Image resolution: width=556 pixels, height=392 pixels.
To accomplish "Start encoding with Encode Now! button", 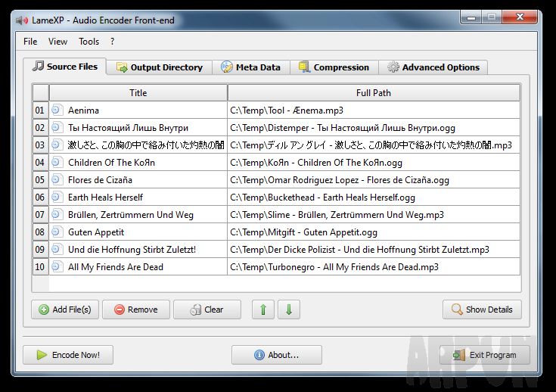I will tap(68, 355).
